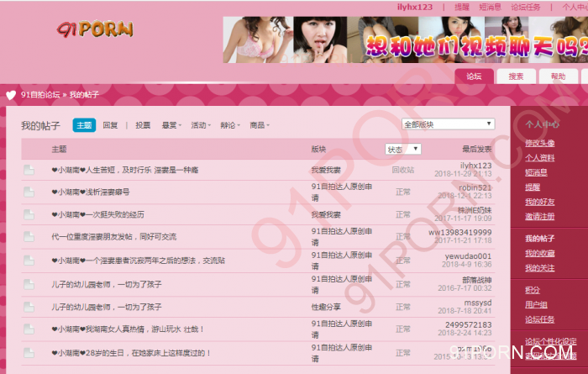
Task: Expand the 商品 filter menu
Action: (x=259, y=125)
